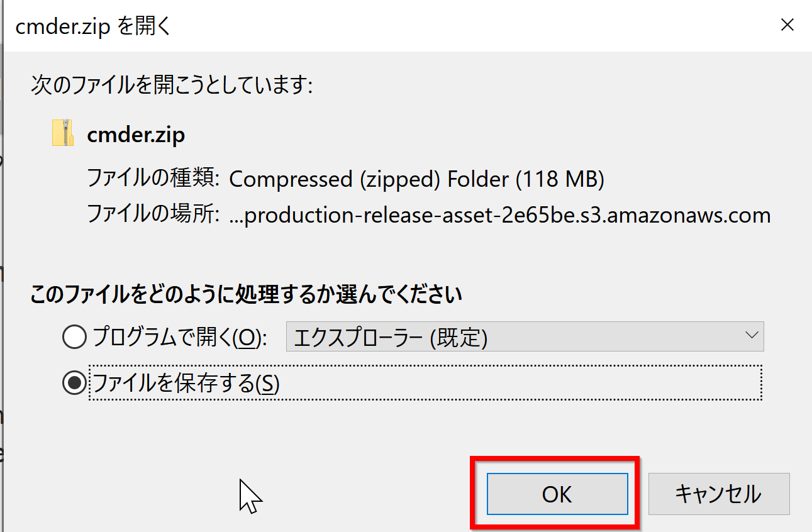Click the chevron arrow of program combo box
The image size is (812, 532).
click(x=751, y=336)
